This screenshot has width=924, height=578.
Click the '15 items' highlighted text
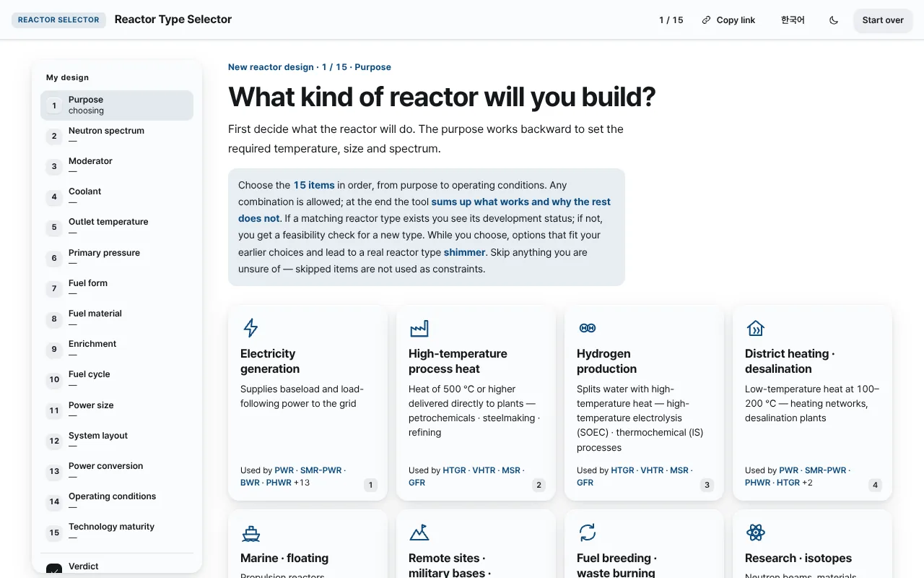tap(314, 185)
